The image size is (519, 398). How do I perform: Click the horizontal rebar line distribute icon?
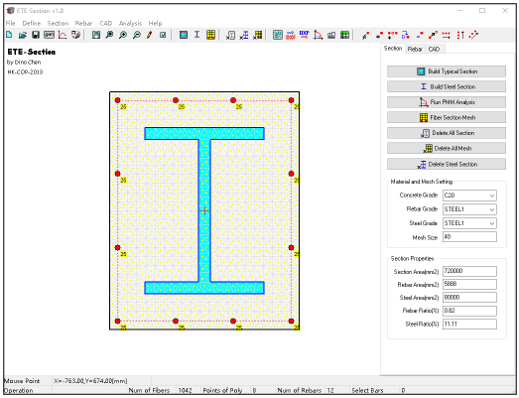click(446, 35)
